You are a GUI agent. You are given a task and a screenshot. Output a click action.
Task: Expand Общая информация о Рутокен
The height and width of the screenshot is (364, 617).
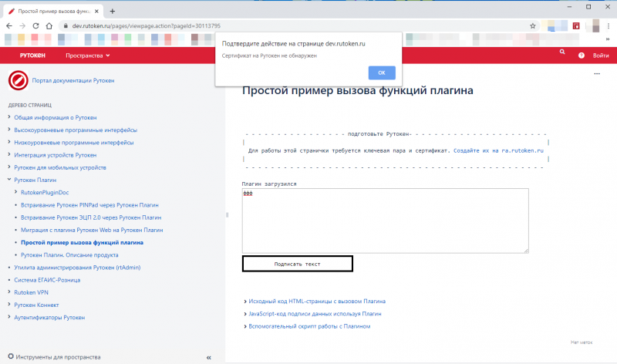pos(9,117)
